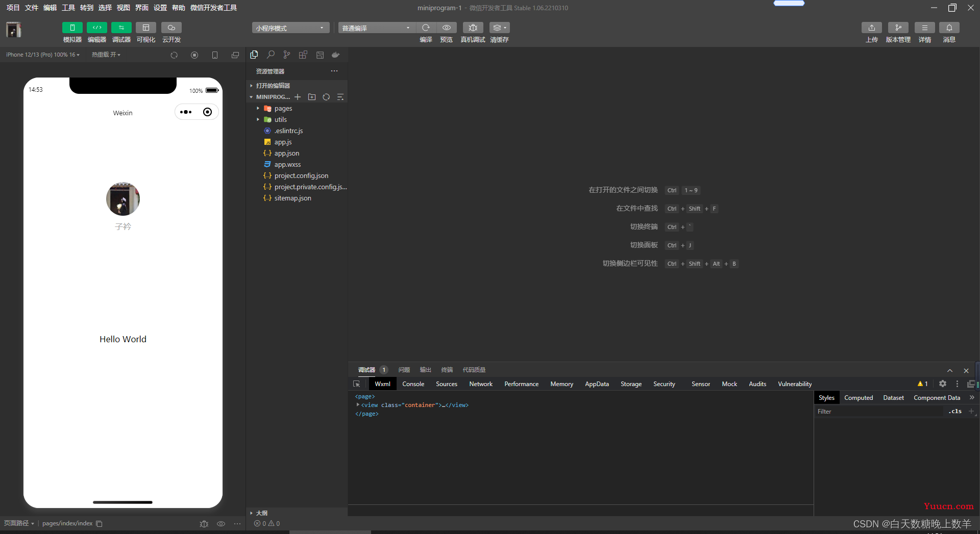Viewport: 980px width, 534px height.
Task: Open the 设置 (Settings) menu
Action: pyautogui.click(x=160, y=8)
